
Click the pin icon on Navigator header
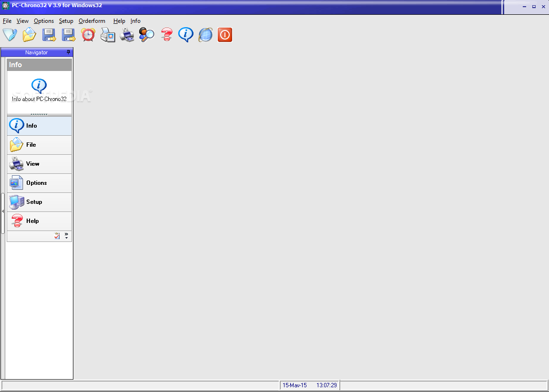(x=68, y=52)
